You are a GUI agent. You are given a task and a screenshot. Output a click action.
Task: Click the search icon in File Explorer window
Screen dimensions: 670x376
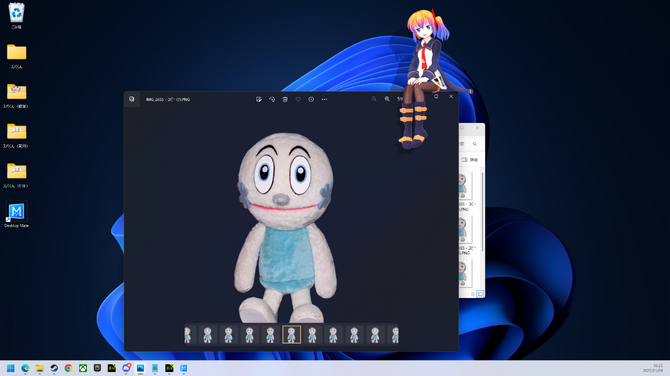pos(475,144)
